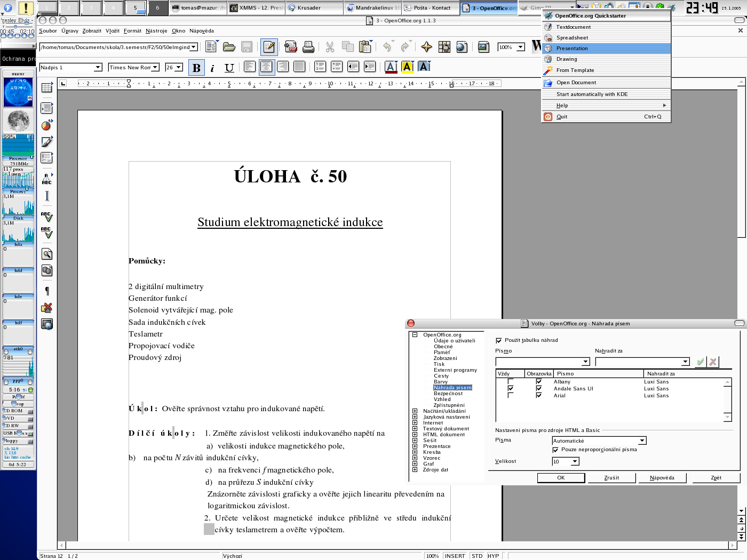Screen dimensions: 747x560
Task: Click the Export as PDF toolbar icon
Action: [291, 47]
